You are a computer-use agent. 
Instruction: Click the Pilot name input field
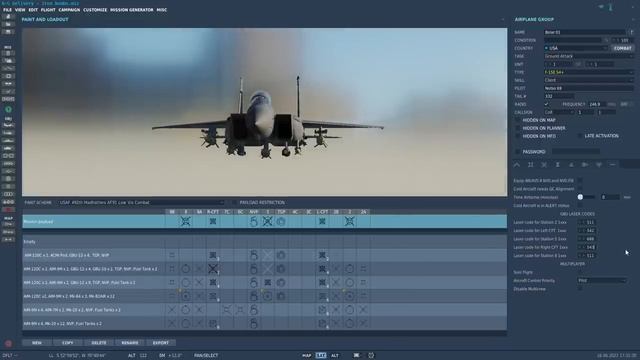click(x=588, y=88)
